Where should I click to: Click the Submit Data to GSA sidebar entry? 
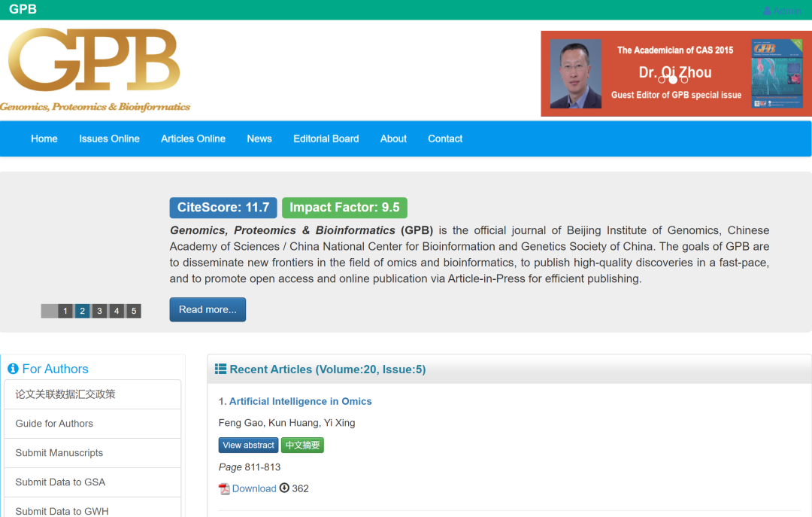pyautogui.click(x=59, y=482)
